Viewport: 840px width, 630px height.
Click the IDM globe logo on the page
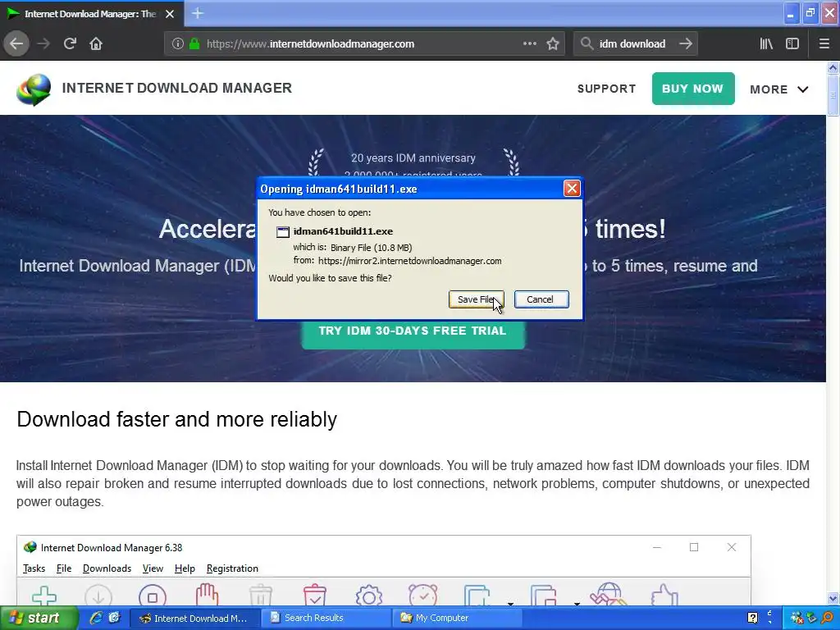pos(34,89)
